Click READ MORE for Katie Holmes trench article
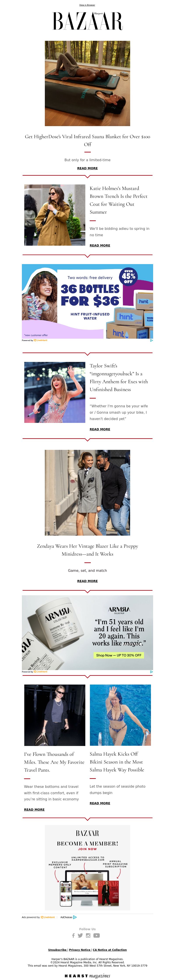The width and height of the screenshot is (175, 980). pos(100,245)
